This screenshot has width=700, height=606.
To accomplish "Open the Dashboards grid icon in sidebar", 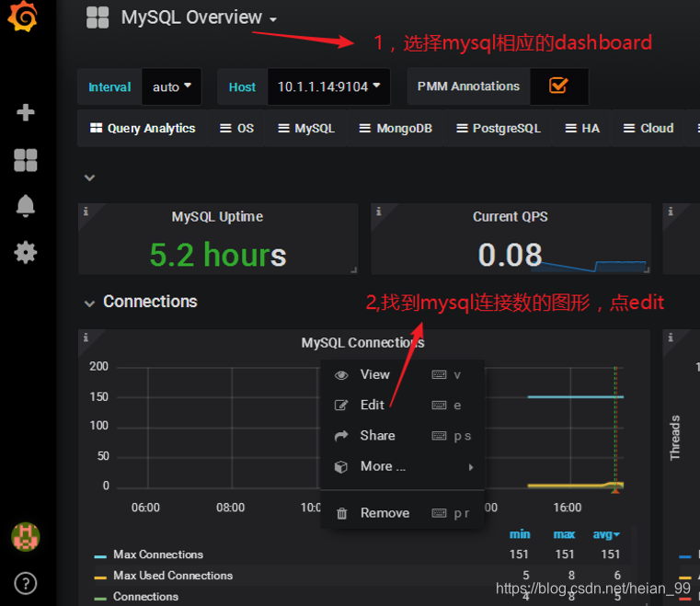I will pos(26,160).
